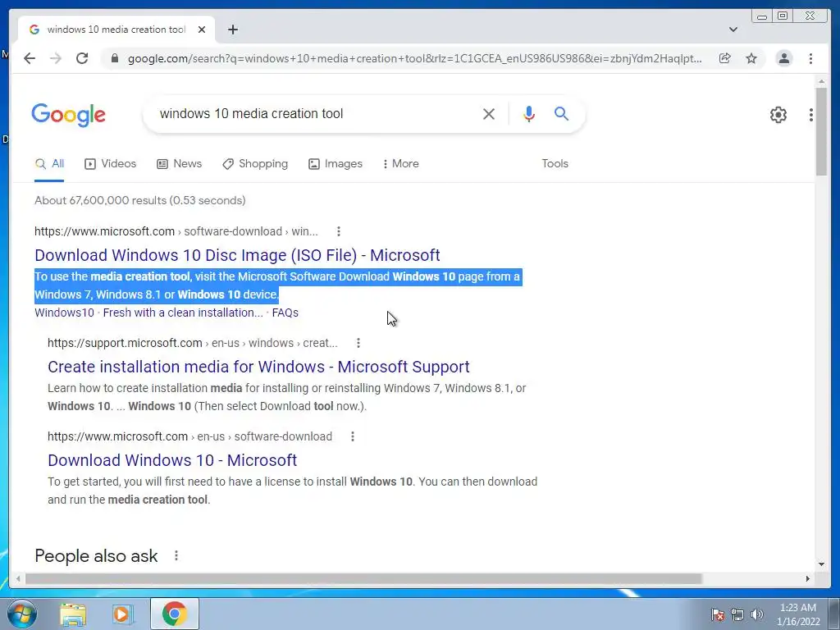
Task: Switch to the Images tab
Action: point(336,164)
